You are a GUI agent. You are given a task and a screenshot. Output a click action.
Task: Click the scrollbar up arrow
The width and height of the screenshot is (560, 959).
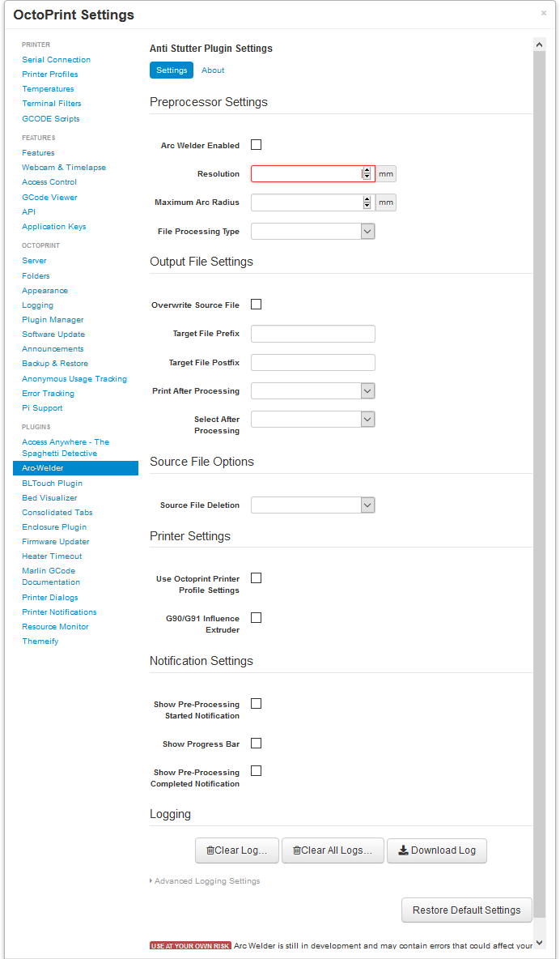[x=539, y=44]
